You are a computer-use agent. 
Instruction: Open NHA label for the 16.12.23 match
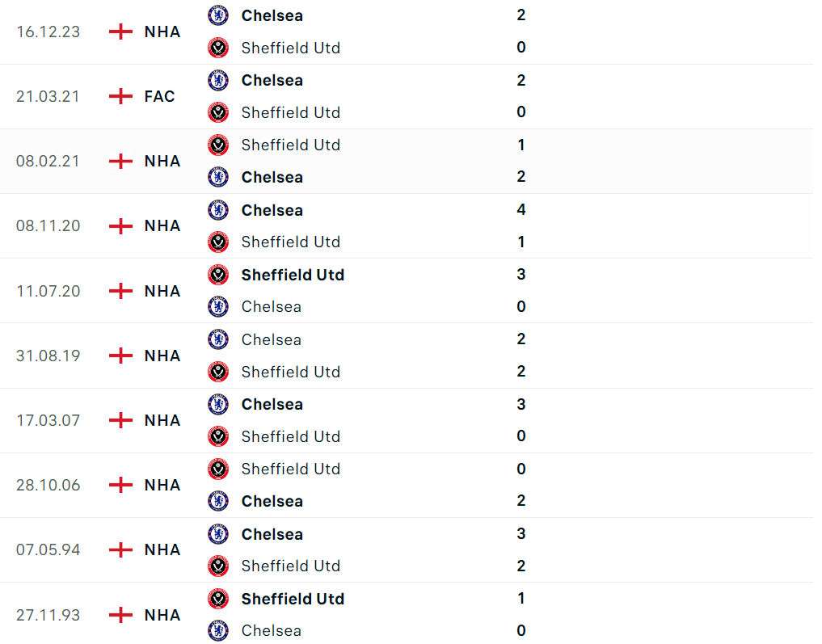tap(162, 32)
